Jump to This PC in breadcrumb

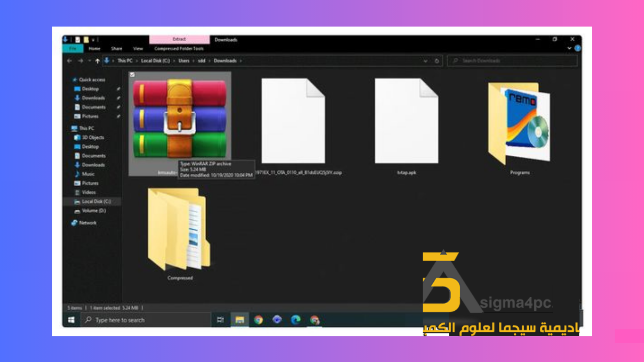pos(125,61)
